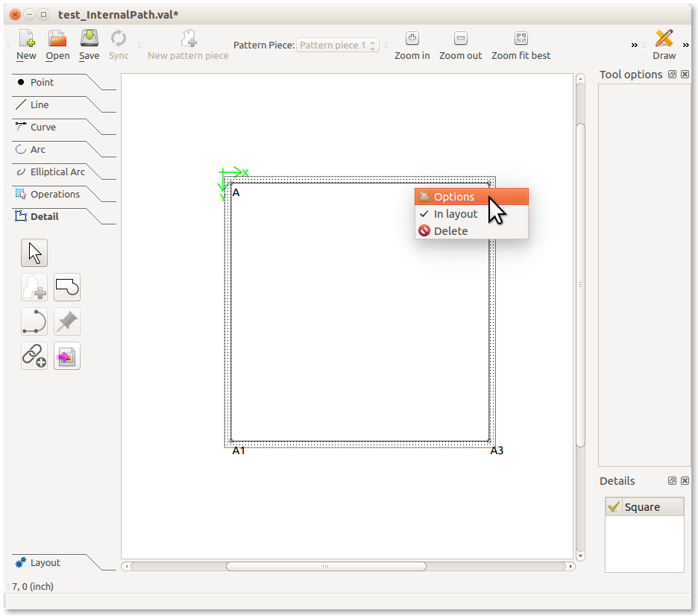Viewport: 698px width, 616px height.
Task: Click the new seam allowance detail tool
Action: point(34,287)
